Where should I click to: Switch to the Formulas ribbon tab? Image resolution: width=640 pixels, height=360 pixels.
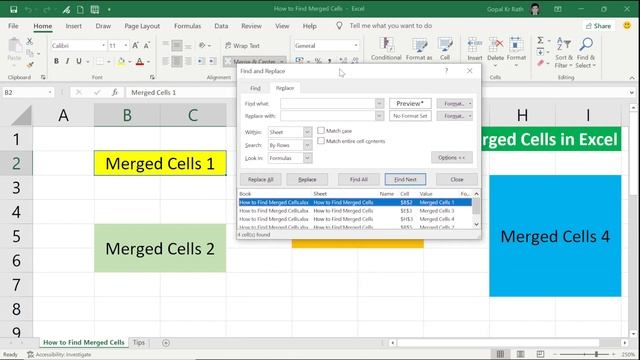click(x=187, y=26)
